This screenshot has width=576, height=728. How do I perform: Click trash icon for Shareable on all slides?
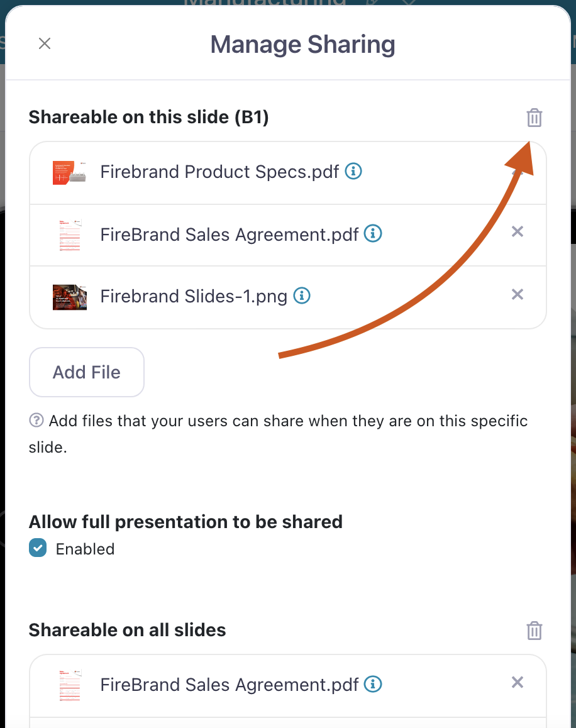tap(534, 630)
